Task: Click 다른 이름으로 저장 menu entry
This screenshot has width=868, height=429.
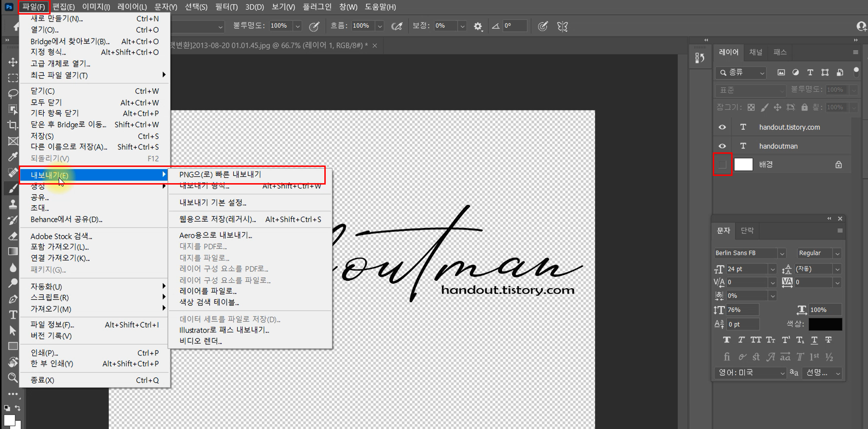Action: (x=69, y=147)
